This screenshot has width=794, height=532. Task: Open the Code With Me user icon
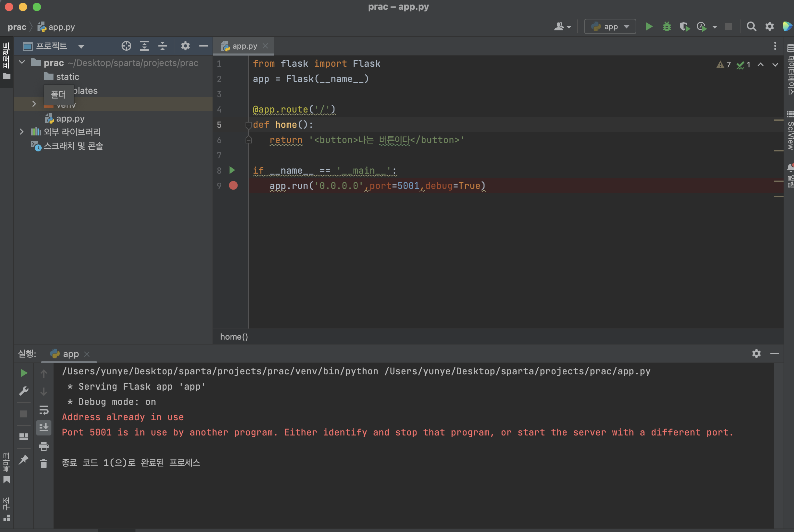[x=559, y=26]
